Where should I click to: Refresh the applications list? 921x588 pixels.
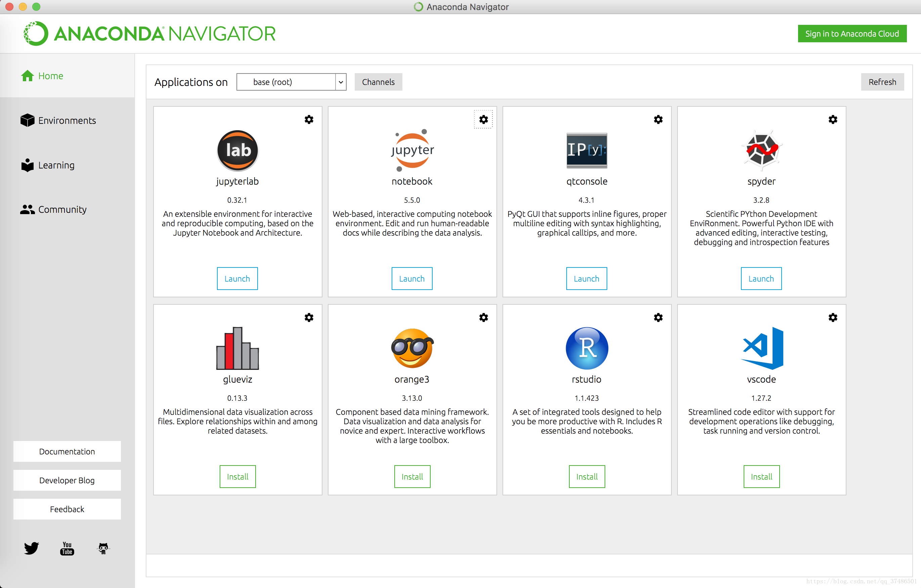[882, 82]
